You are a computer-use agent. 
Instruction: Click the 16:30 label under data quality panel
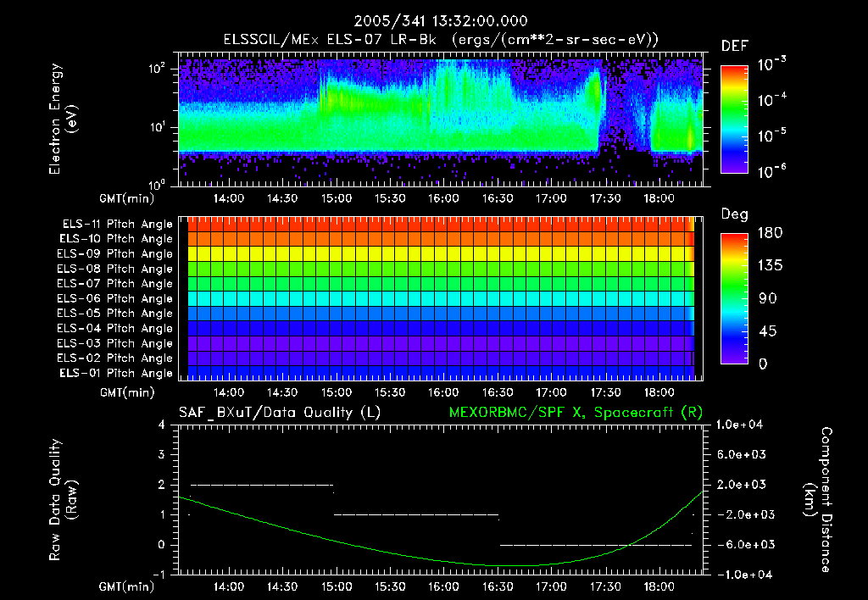(498, 586)
